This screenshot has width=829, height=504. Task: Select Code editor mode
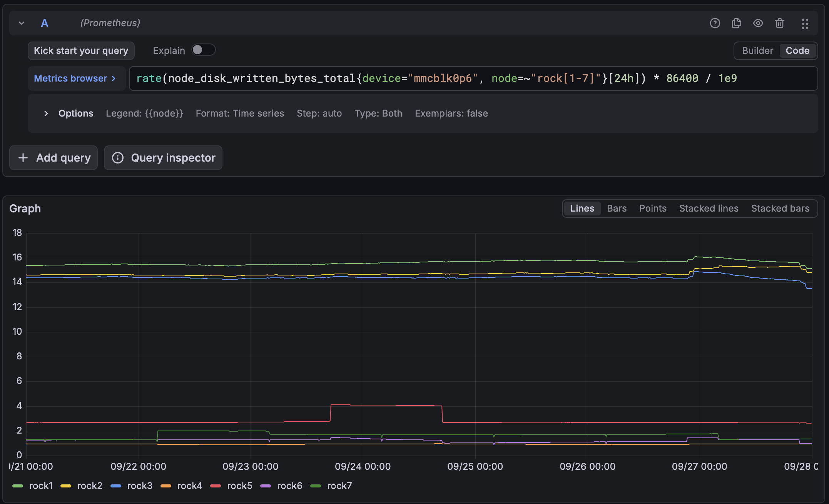[797, 51]
